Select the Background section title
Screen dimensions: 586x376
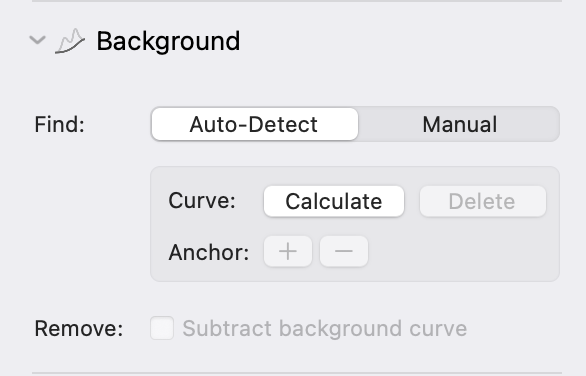(x=168, y=41)
